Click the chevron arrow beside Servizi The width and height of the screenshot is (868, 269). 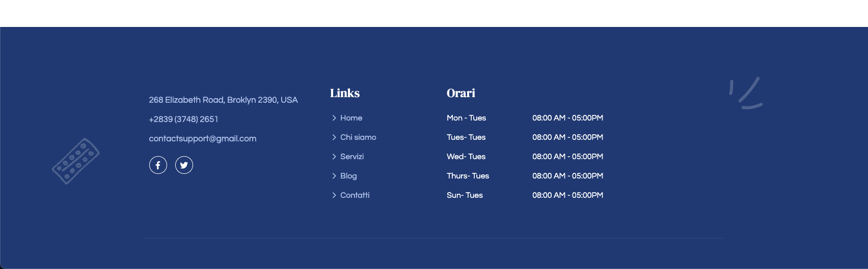click(334, 157)
